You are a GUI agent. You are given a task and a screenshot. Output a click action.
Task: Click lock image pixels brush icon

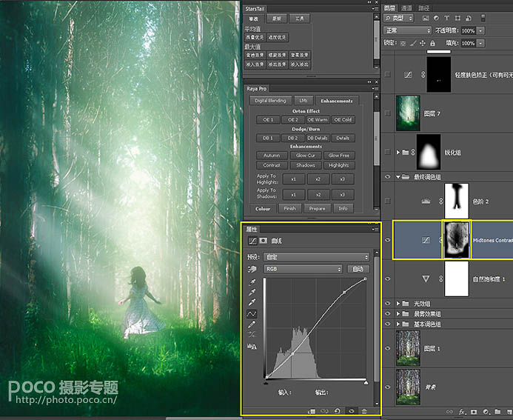tap(413, 43)
